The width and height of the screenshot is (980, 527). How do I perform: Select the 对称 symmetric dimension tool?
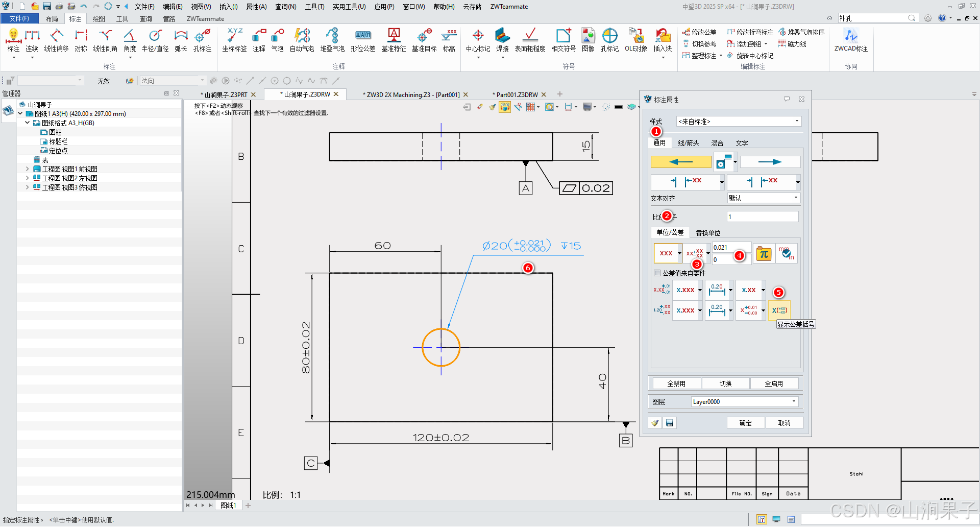point(81,40)
